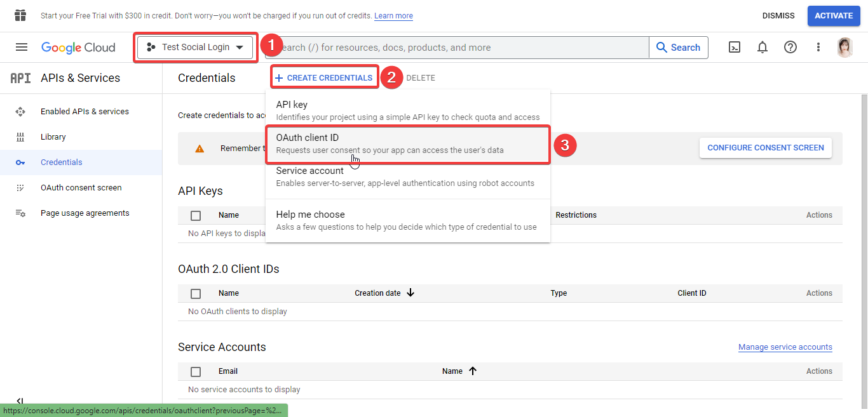This screenshot has width=868, height=417.
Task: Collapse the left navigation panel
Action: point(20,401)
